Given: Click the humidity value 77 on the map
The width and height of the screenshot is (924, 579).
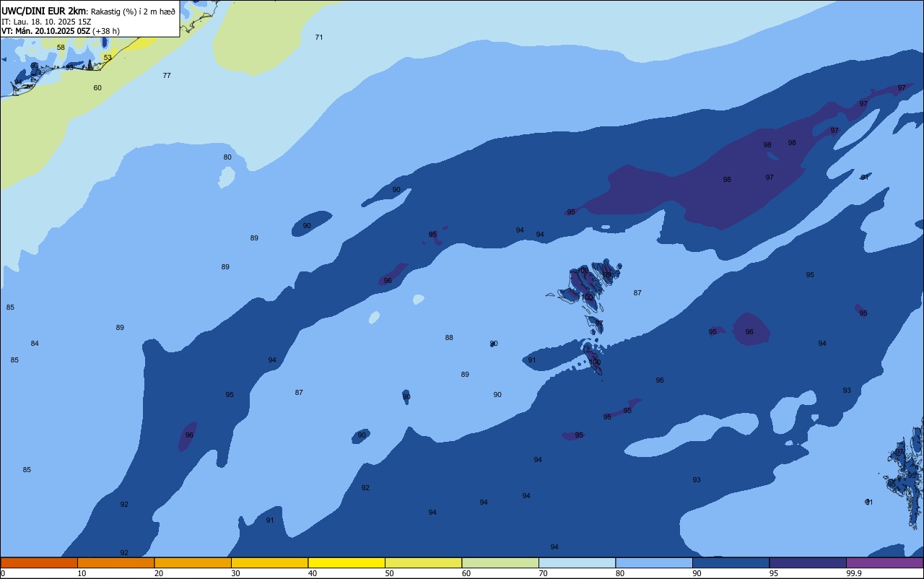Looking at the screenshot, I should pos(167,75).
